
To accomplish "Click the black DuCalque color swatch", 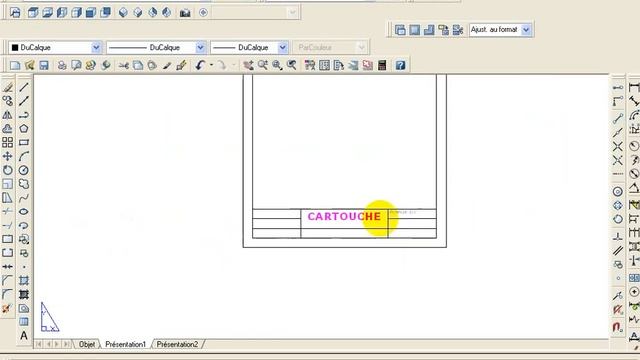I will coord(15,48).
